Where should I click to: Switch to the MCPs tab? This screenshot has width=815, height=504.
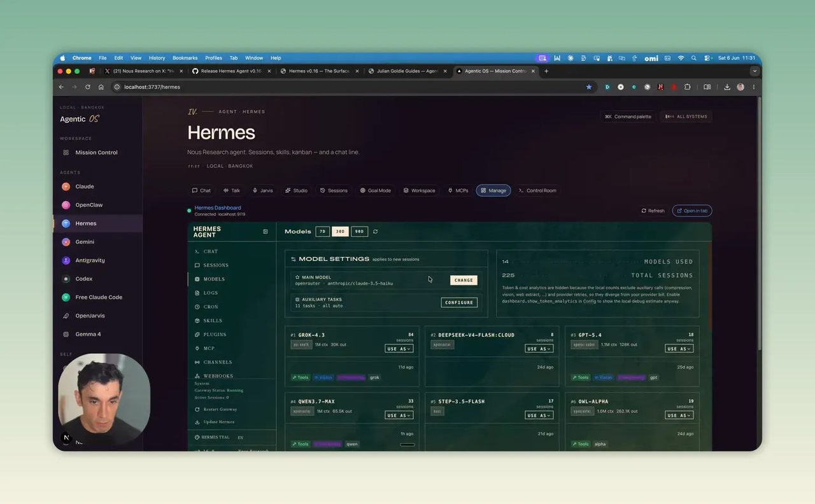coord(458,190)
